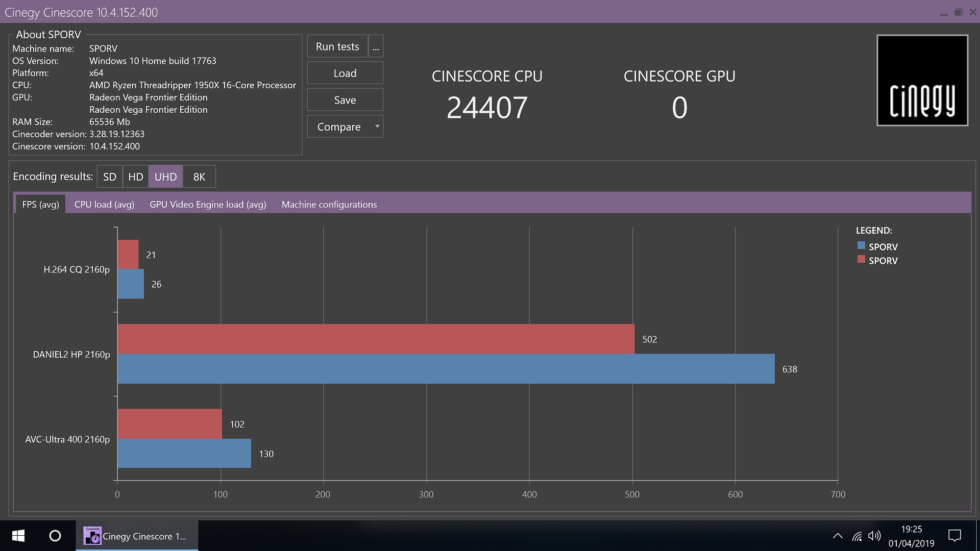This screenshot has height=551, width=980.
Task: Click the 502 bar value label
Action: 649,339
